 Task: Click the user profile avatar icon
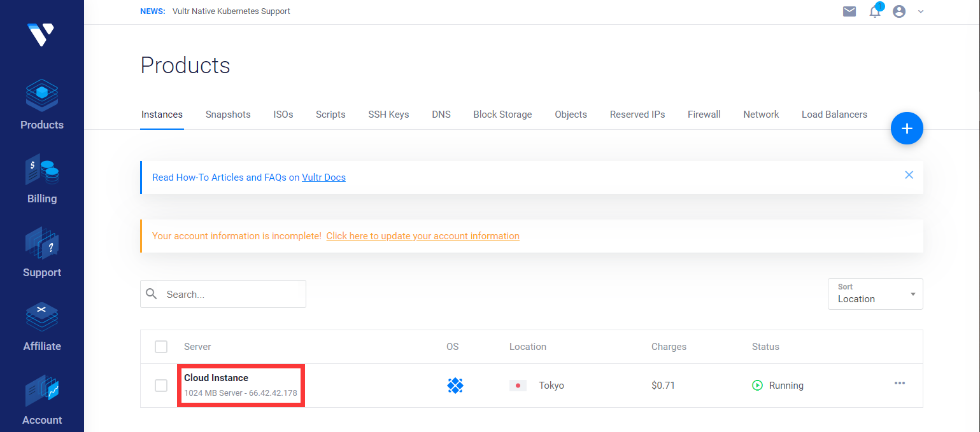click(x=899, y=11)
